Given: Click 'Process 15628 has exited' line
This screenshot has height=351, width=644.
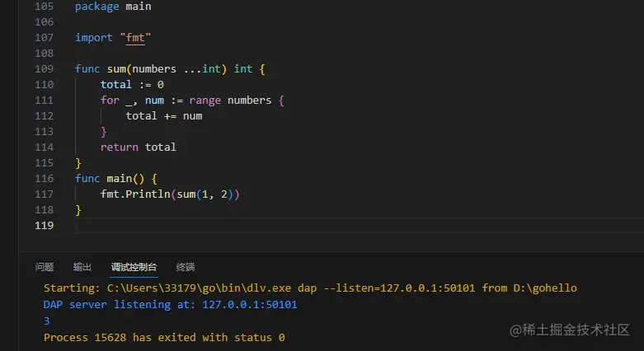Looking at the screenshot, I should [x=164, y=338].
